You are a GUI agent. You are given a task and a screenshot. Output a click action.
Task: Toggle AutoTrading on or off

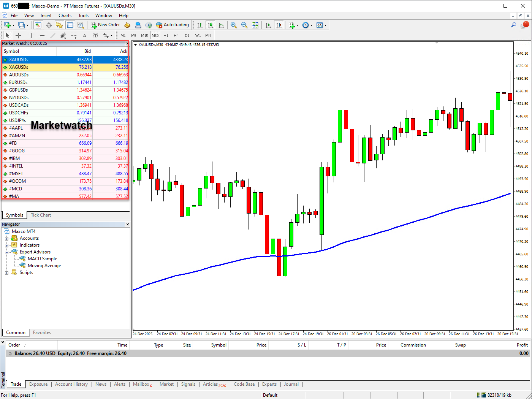point(172,25)
